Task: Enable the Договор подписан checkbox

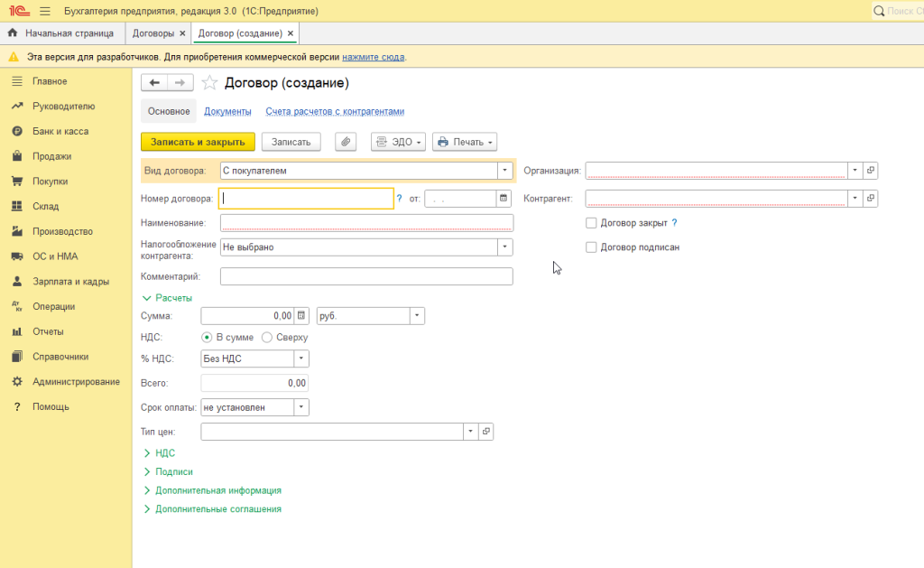Action: point(591,247)
